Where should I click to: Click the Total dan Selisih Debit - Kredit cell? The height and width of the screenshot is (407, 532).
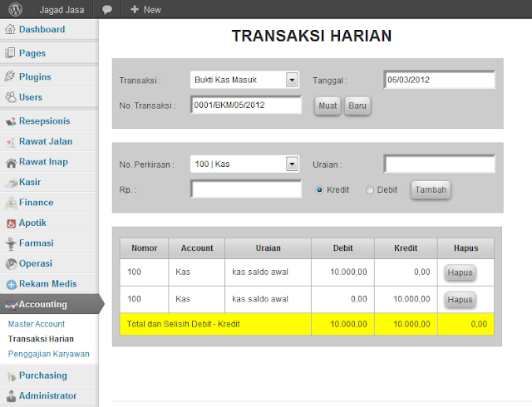coord(215,324)
